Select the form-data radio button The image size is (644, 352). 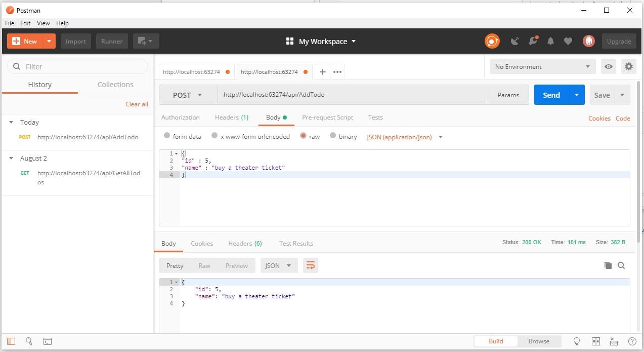167,136
